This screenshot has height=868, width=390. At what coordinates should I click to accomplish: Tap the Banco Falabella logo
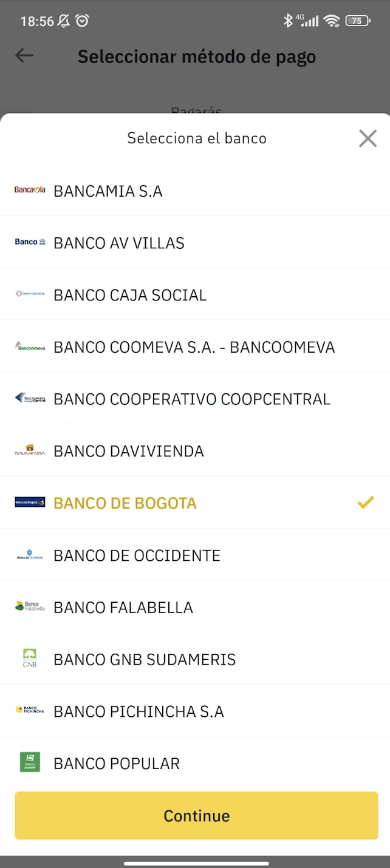tap(30, 606)
